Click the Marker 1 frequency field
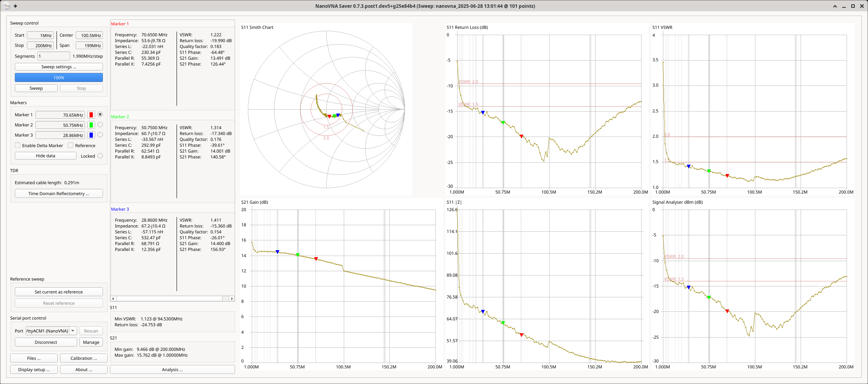This screenshot has height=384, width=868. coord(60,115)
